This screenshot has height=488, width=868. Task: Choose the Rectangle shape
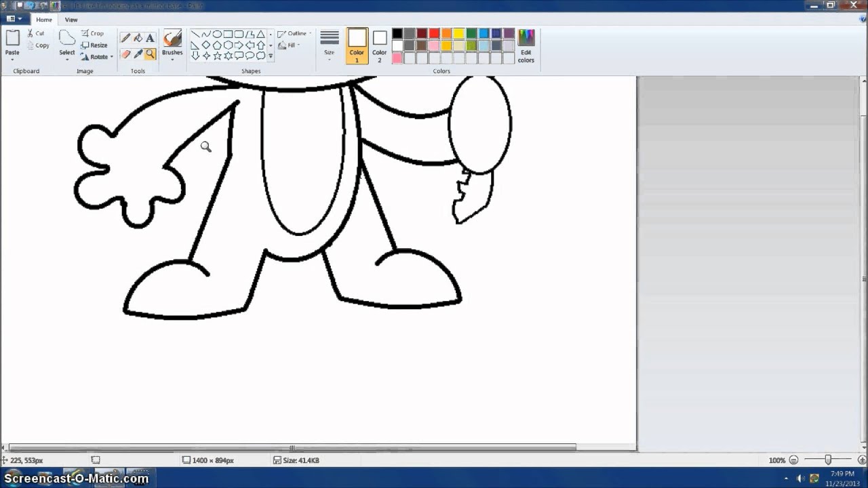228,34
